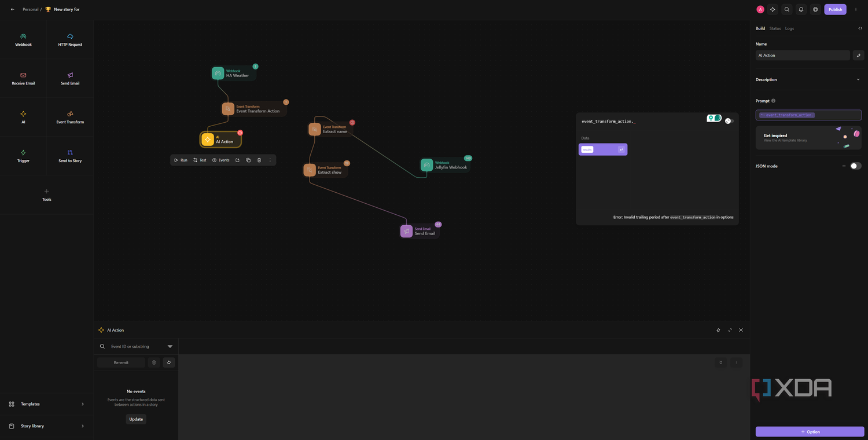This screenshot has height=440, width=868.
Task: Select the Webhook action tile
Action: tap(23, 39)
